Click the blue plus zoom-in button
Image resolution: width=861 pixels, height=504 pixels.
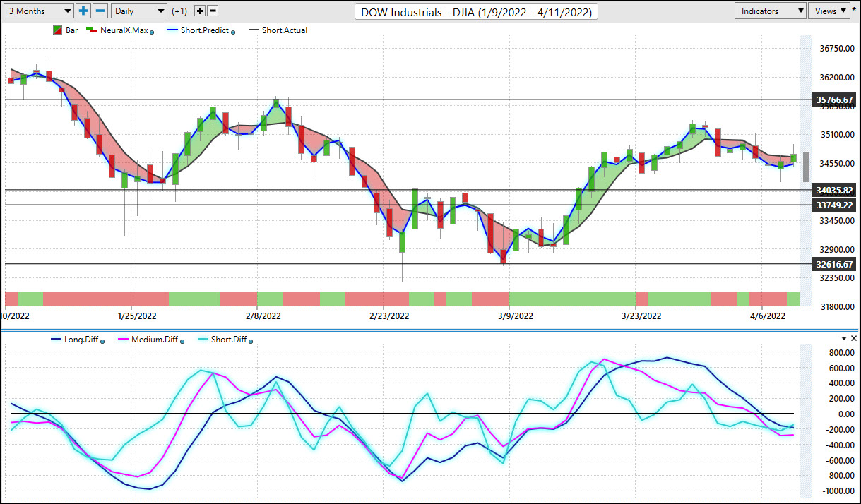tap(84, 11)
